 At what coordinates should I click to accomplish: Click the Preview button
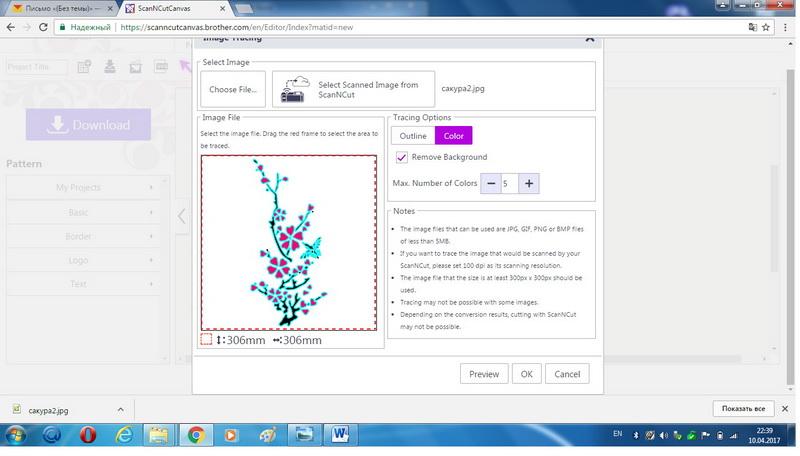click(x=484, y=374)
